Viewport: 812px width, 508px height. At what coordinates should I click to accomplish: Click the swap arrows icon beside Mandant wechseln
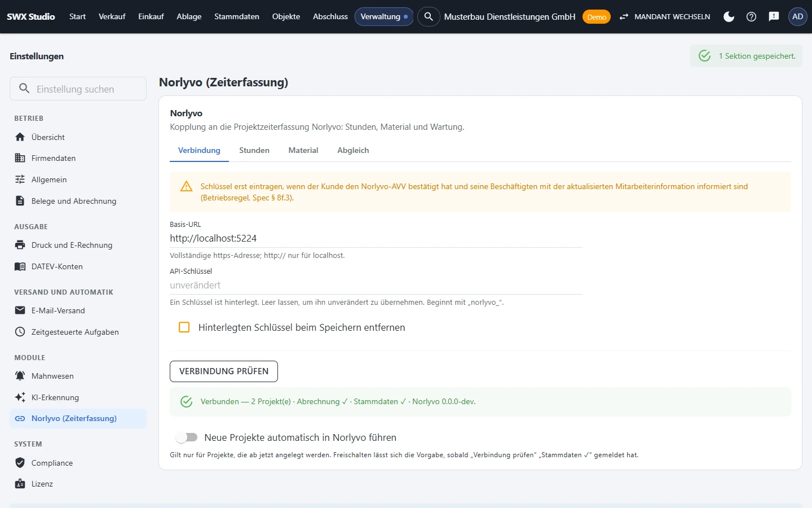pos(624,17)
